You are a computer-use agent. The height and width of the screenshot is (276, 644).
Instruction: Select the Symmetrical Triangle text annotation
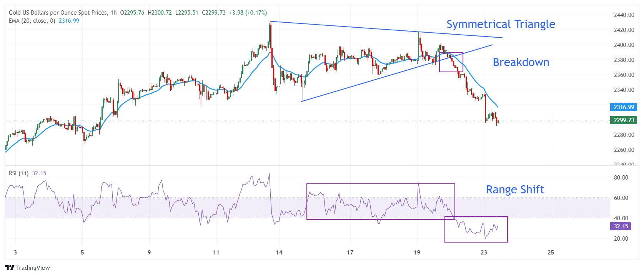pyautogui.click(x=501, y=24)
